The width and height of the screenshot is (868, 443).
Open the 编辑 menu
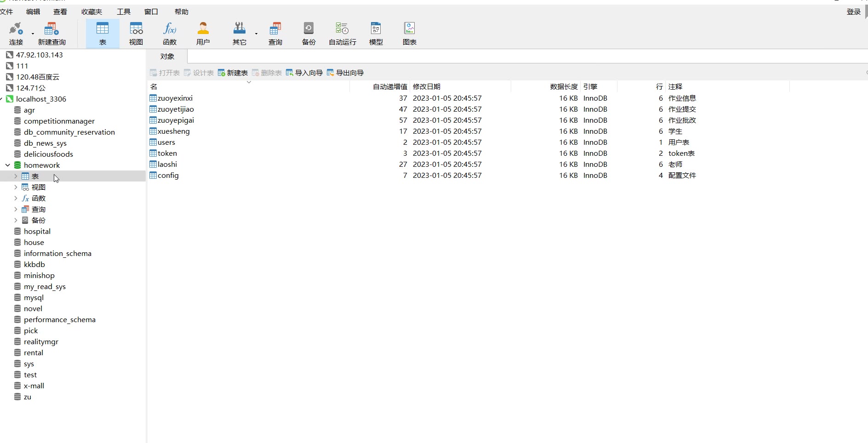[x=33, y=11]
